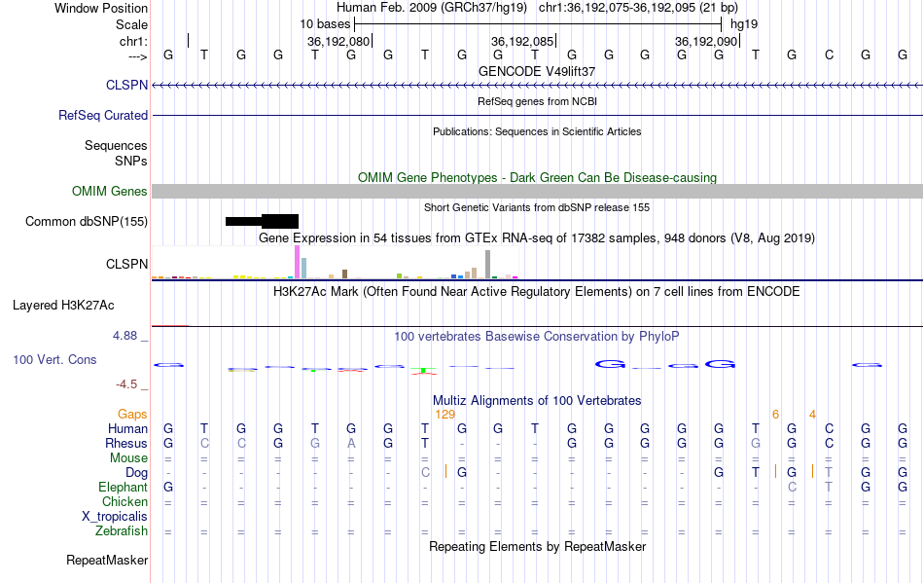The image size is (924, 583).
Task: Click the GENCODE V49lift37 track title
Action: (x=537, y=71)
